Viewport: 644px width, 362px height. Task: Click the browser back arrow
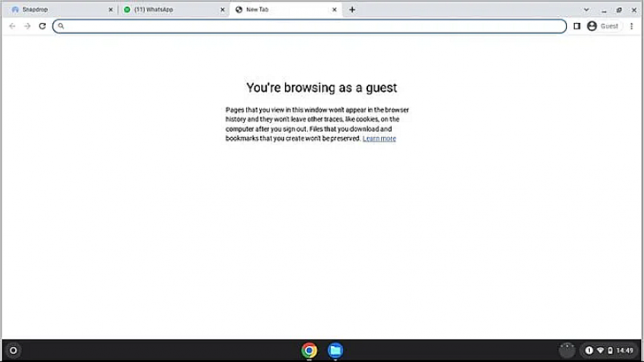[12, 27]
